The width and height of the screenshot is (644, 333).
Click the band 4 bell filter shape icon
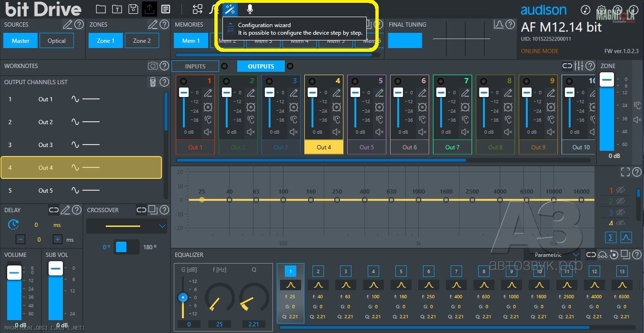point(373,285)
